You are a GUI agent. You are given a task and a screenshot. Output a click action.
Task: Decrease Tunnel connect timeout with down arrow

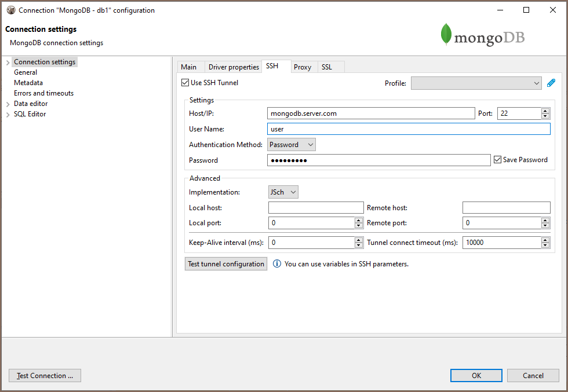(x=545, y=245)
